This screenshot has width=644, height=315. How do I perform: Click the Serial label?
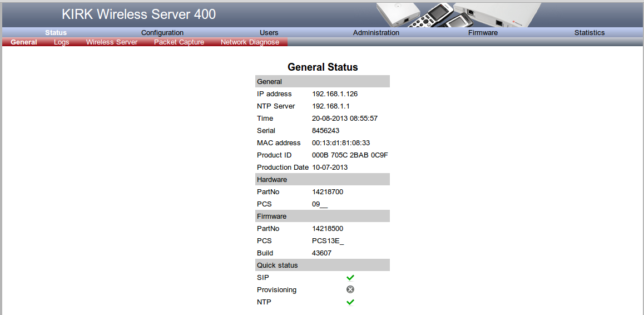[266, 131]
